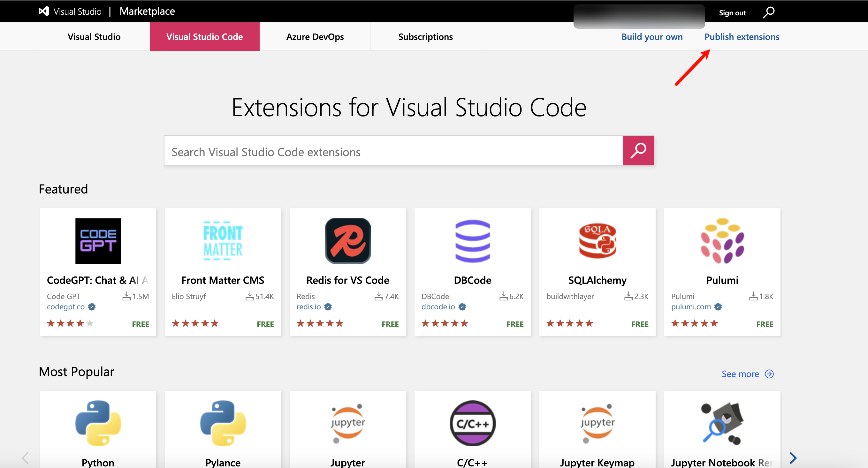Visit the redis.io publisher link
This screenshot has height=468, width=868.
[x=308, y=306]
